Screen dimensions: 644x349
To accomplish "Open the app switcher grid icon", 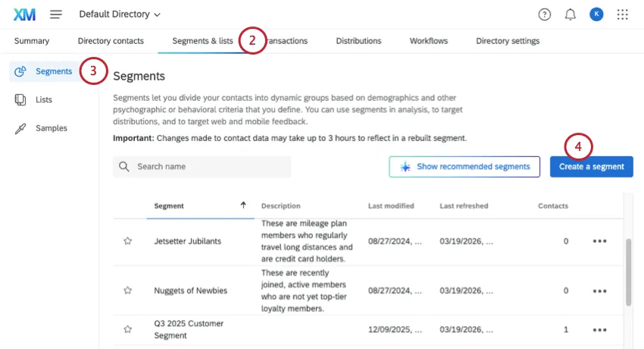I will coord(623,14).
